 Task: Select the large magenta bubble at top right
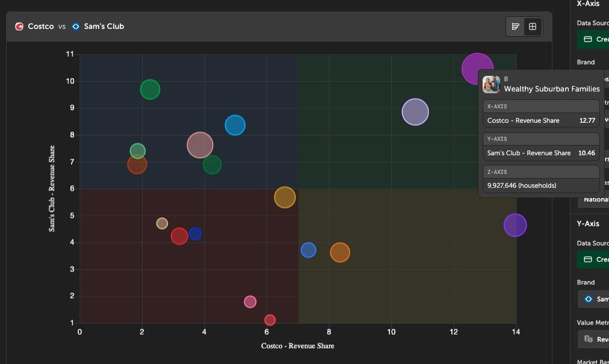point(477,69)
